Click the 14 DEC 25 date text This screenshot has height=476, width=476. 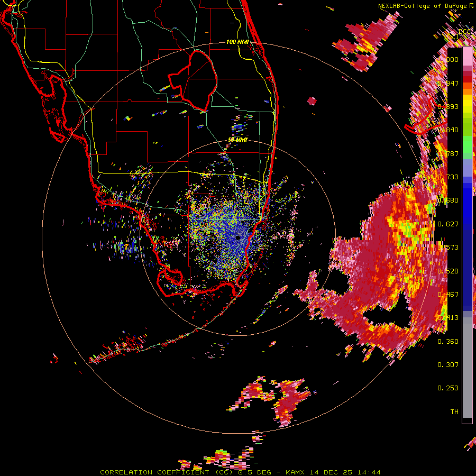(x=332, y=472)
